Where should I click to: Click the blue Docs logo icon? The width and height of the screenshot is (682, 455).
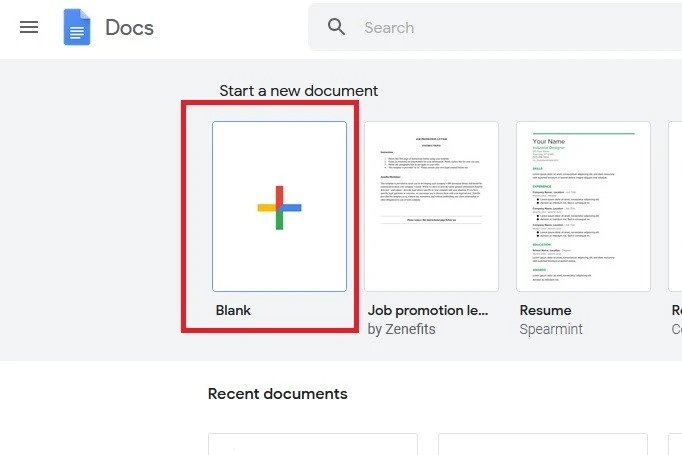[x=77, y=27]
